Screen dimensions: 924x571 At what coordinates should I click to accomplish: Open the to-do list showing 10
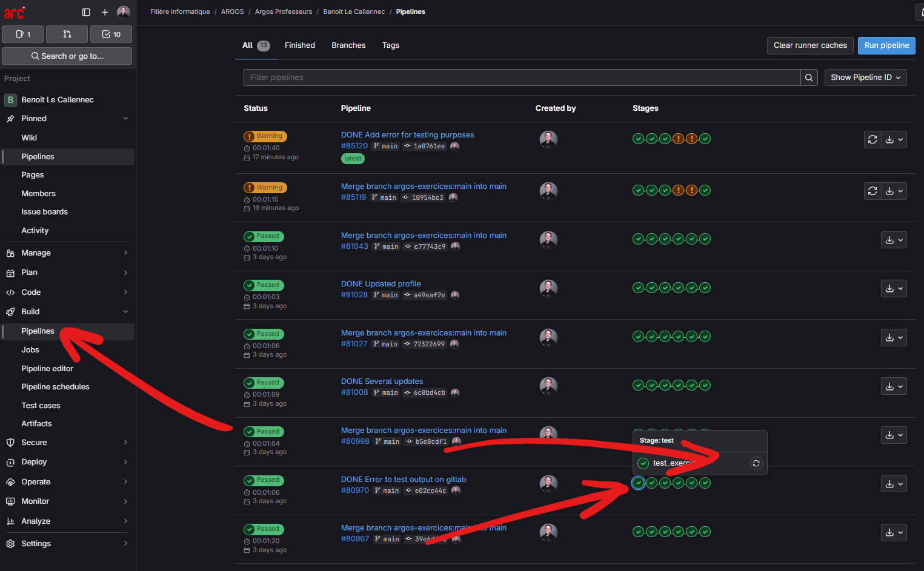[x=111, y=35]
